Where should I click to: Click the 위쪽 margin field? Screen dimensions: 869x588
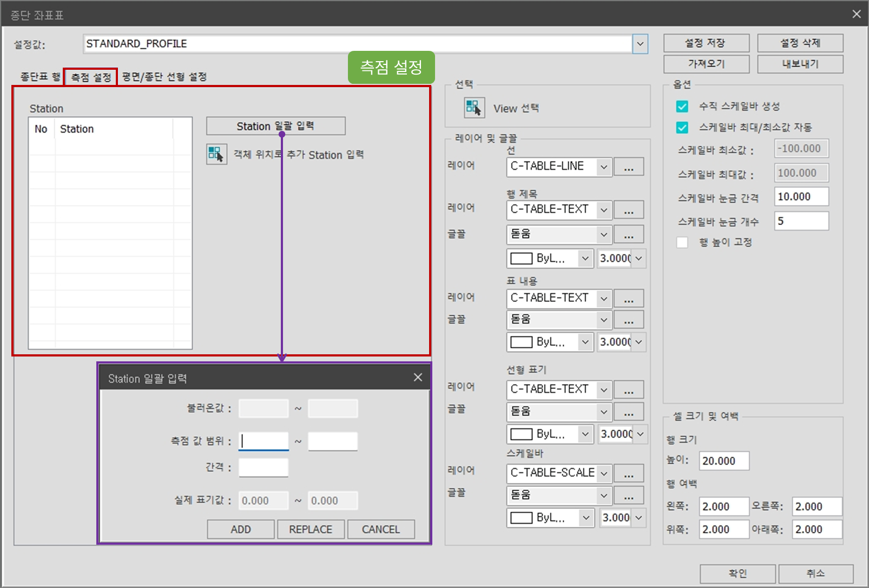coord(724,529)
